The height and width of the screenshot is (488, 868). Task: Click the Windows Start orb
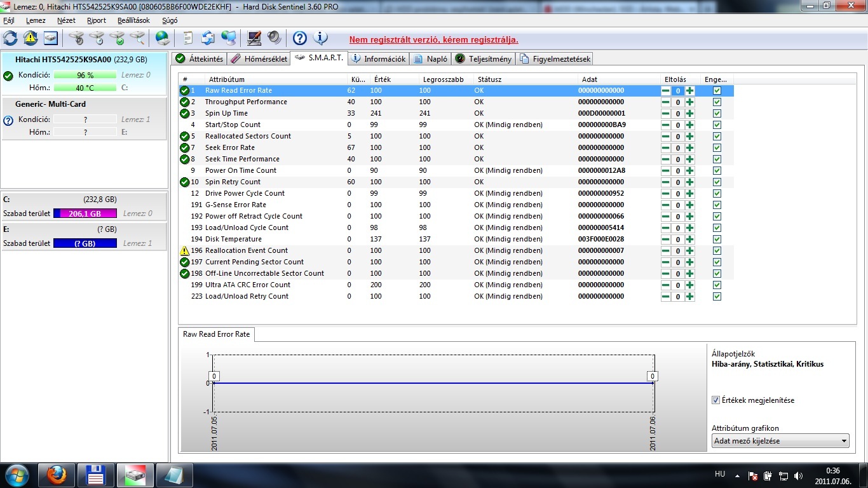click(17, 475)
